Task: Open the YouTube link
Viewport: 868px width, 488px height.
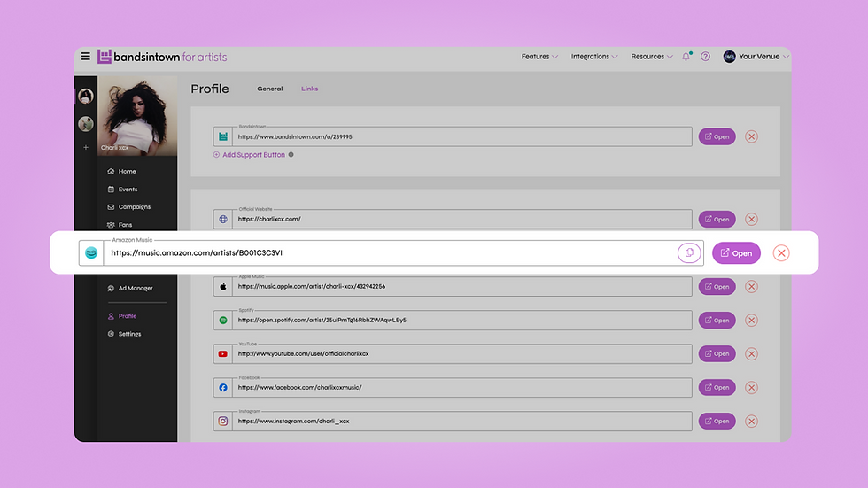Action: [717, 354]
